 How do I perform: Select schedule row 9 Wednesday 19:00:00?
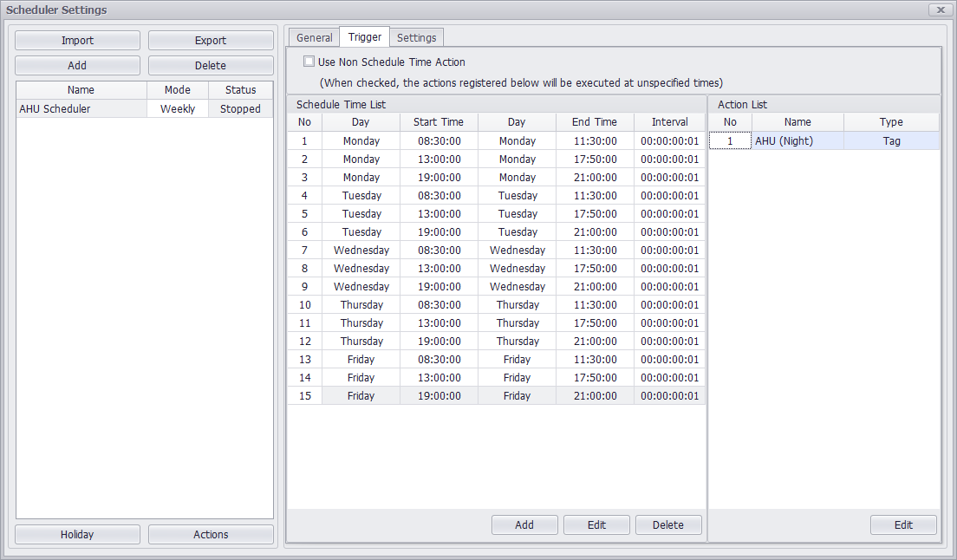[438, 287]
